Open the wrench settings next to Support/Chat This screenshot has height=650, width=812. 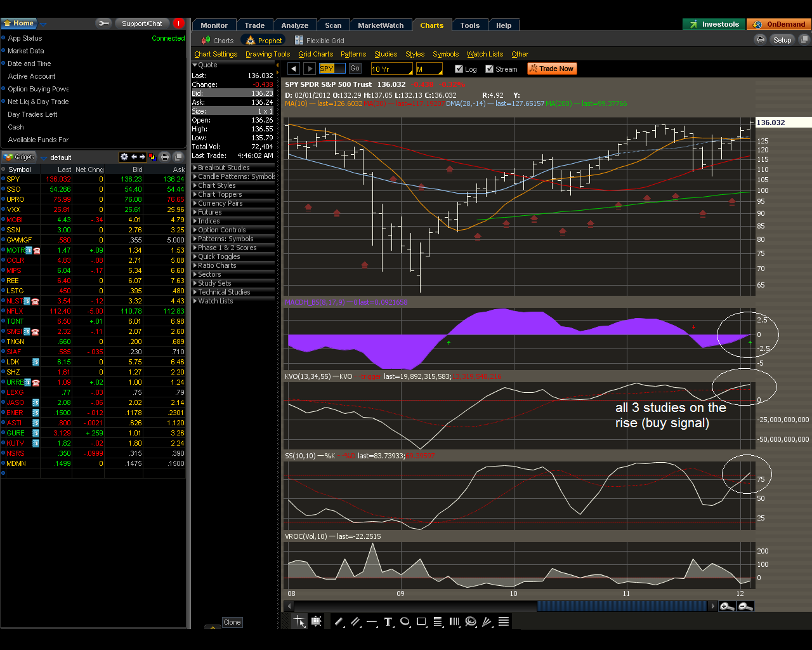pos(103,23)
